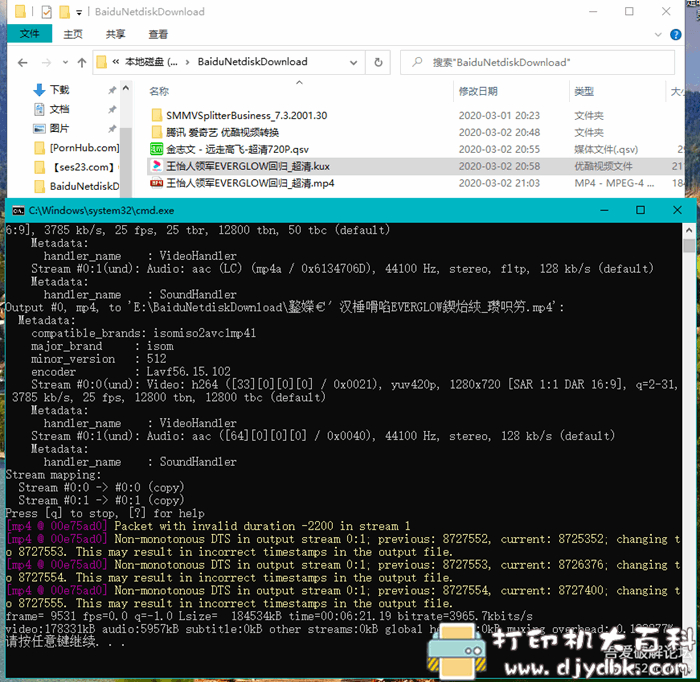Switch to the 查看 ribbon tab
Screen dimensions: 700x682
(x=158, y=34)
